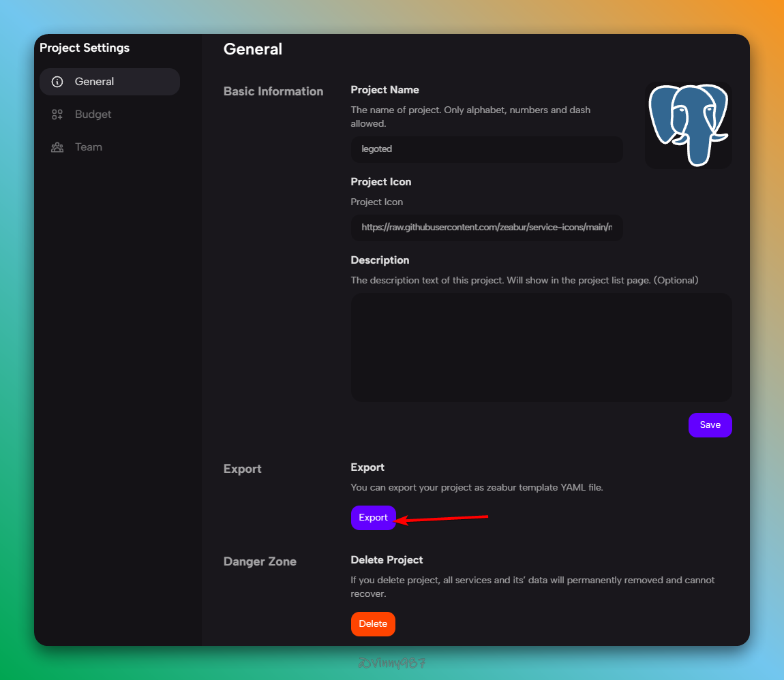Screen dimensions: 784x680
Task: Click the Project Settings sidebar title
Action: (85, 48)
